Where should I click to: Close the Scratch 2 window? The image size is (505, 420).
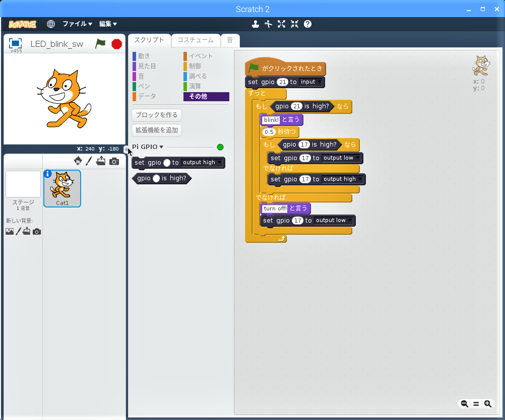pos(497,10)
